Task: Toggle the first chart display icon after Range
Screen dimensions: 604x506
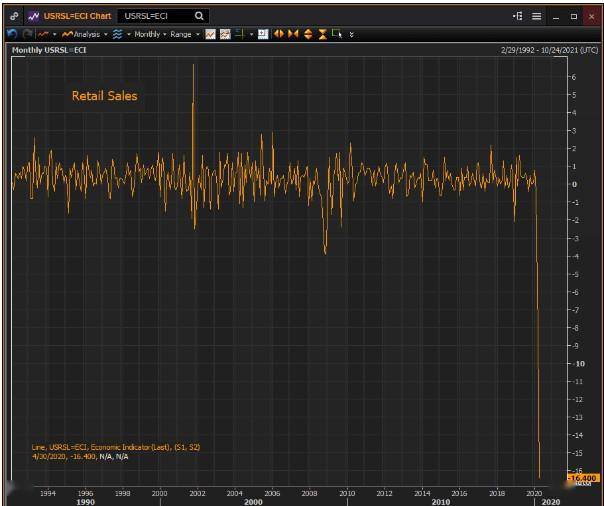Action: [x=211, y=34]
